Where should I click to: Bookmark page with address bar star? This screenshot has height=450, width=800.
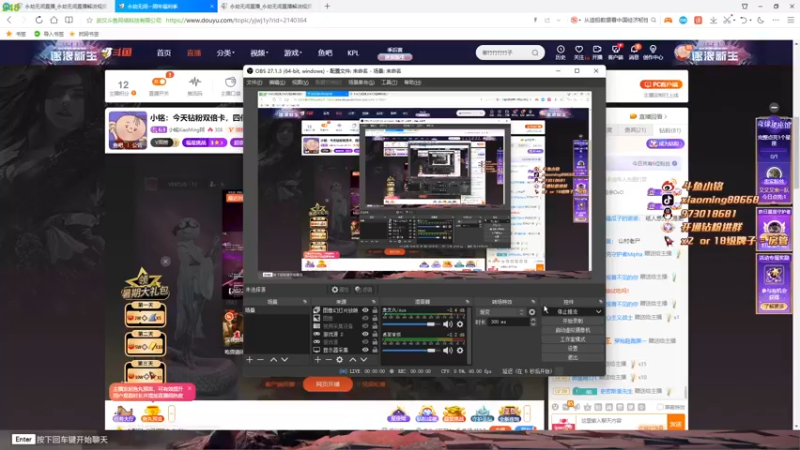89,20
